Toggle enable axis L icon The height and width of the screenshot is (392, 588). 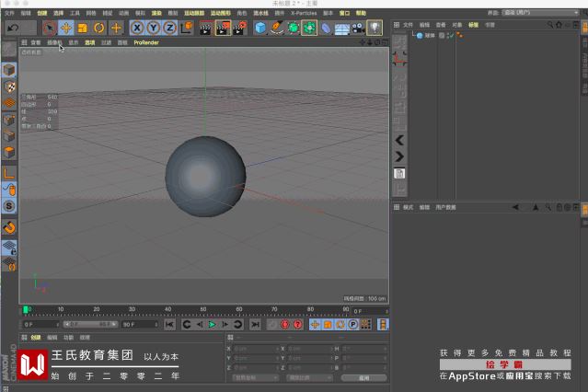click(x=9, y=173)
